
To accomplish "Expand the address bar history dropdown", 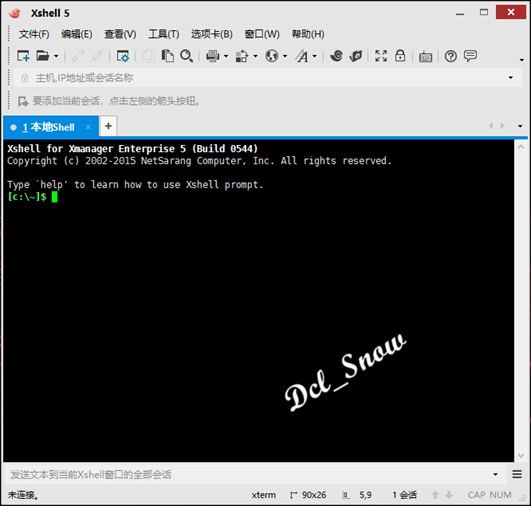I will pos(511,78).
